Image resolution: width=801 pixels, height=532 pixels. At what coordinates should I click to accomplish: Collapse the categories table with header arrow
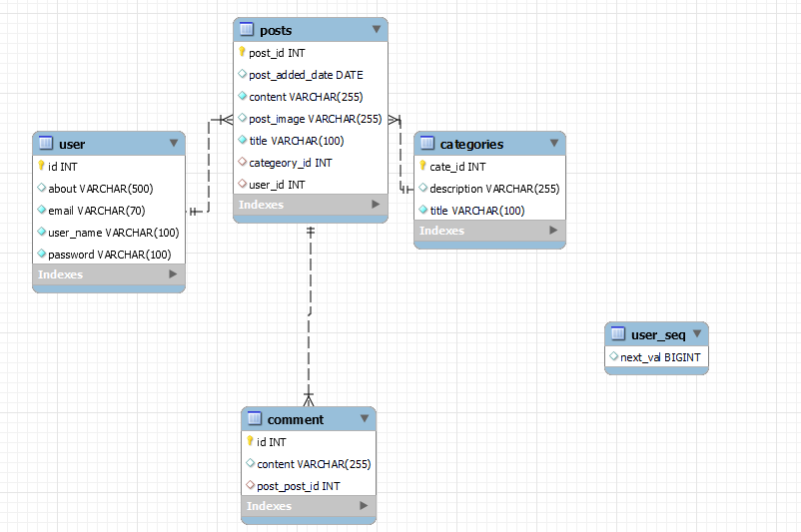(x=554, y=143)
